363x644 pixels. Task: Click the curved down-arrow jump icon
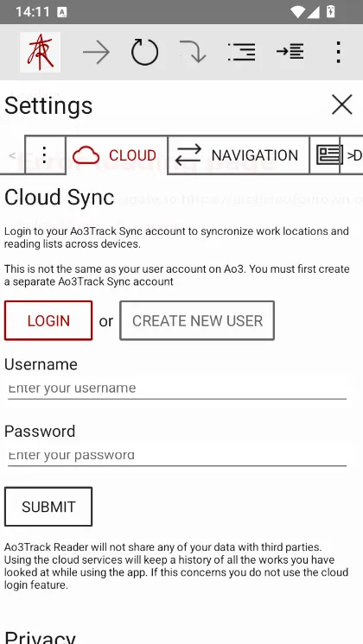(x=194, y=52)
